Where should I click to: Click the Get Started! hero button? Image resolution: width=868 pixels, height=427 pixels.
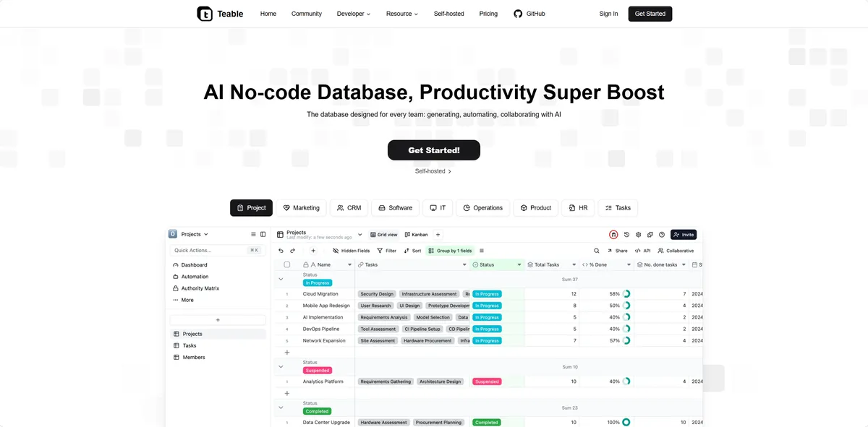click(434, 150)
